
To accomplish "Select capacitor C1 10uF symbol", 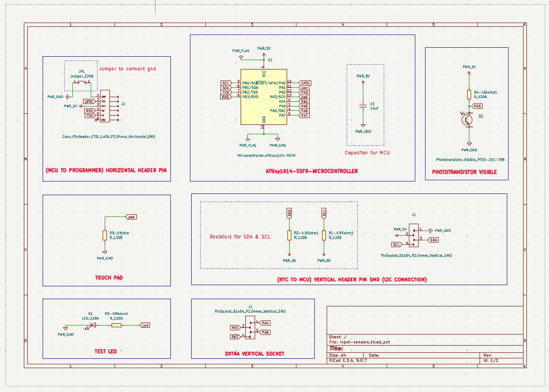I will (x=363, y=105).
